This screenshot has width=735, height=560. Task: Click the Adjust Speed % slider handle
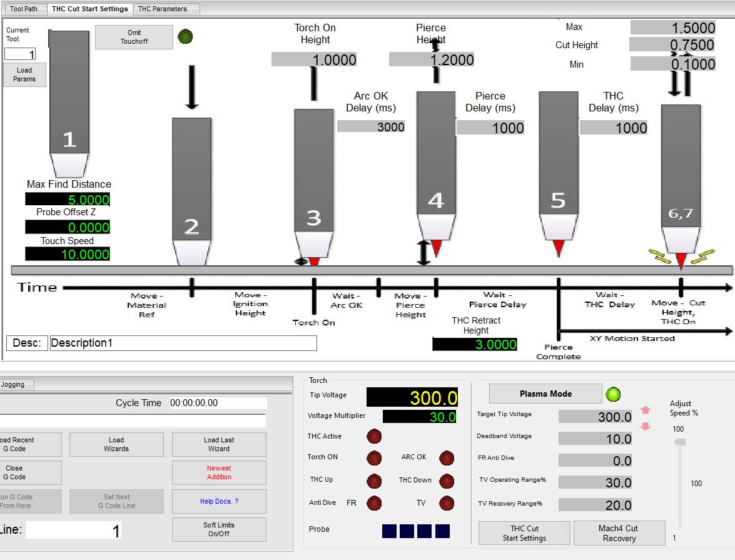[x=679, y=442]
